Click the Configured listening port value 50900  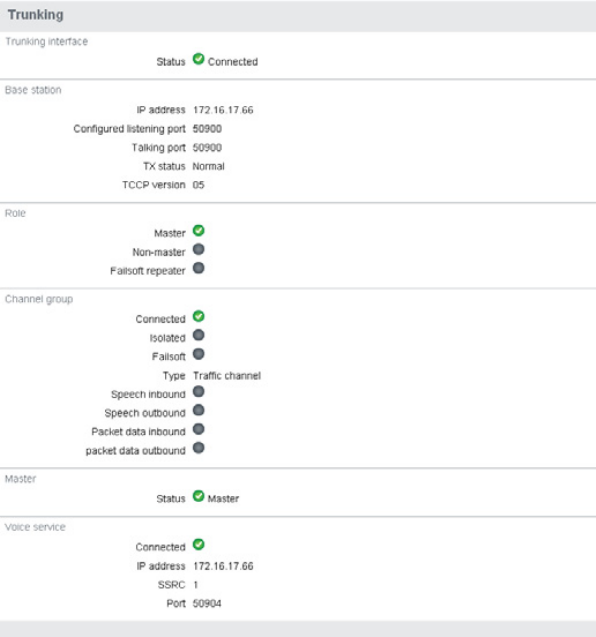207,129
